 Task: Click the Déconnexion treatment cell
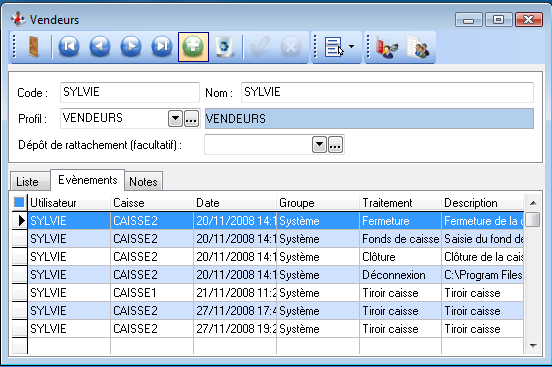tap(401, 275)
